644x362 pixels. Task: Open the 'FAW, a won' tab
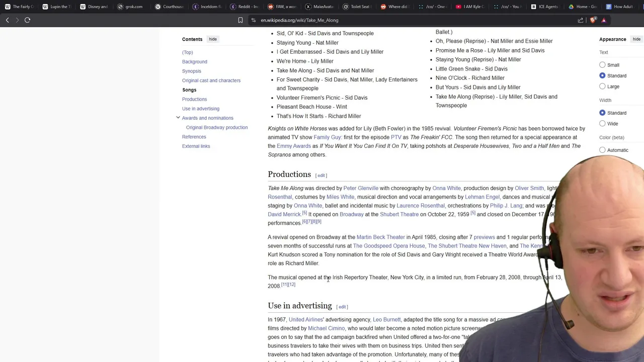282,7
